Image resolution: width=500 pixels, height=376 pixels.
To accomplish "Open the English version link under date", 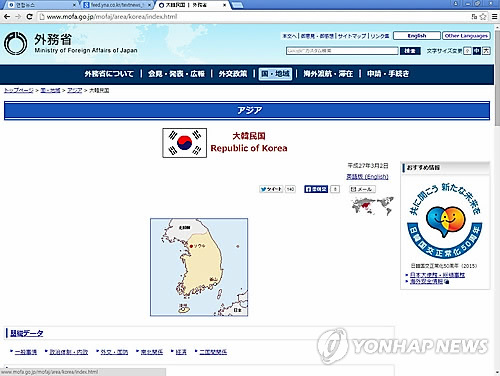I will tap(367, 176).
